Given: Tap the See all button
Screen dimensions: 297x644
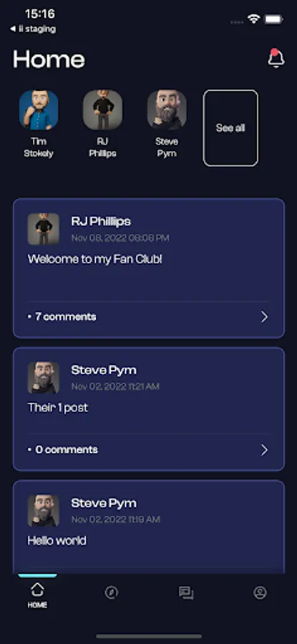Looking at the screenshot, I should click(x=231, y=128).
